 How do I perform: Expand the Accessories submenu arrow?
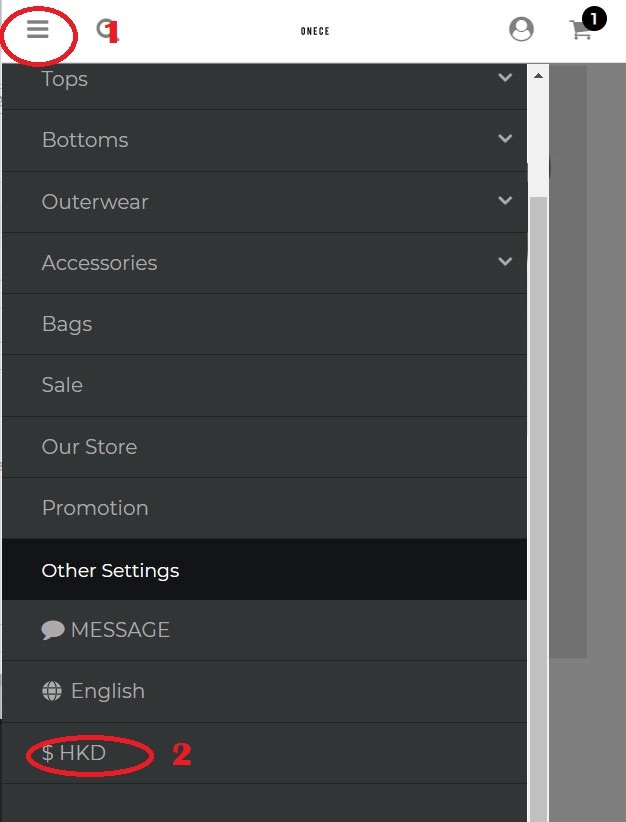505,262
